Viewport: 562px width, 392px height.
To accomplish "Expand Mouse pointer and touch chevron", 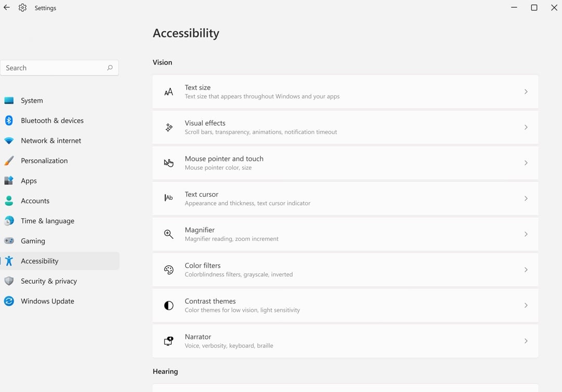I will (526, 163).
